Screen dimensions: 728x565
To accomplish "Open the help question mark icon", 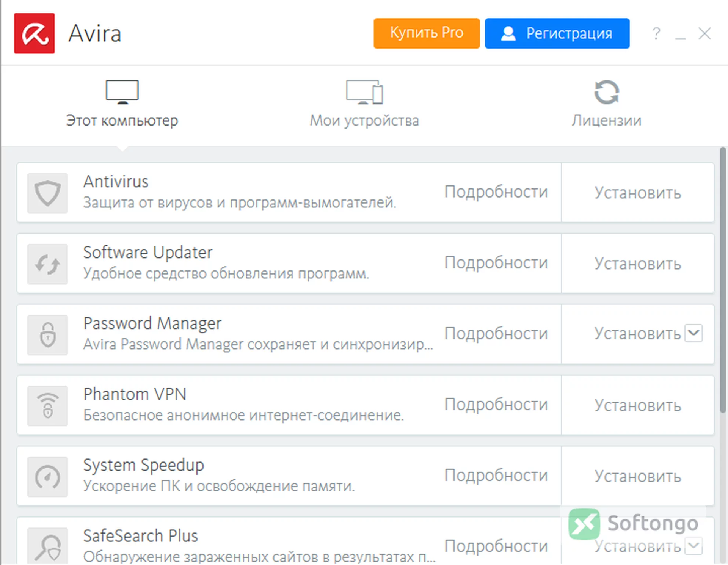I will tap(656, 34).
